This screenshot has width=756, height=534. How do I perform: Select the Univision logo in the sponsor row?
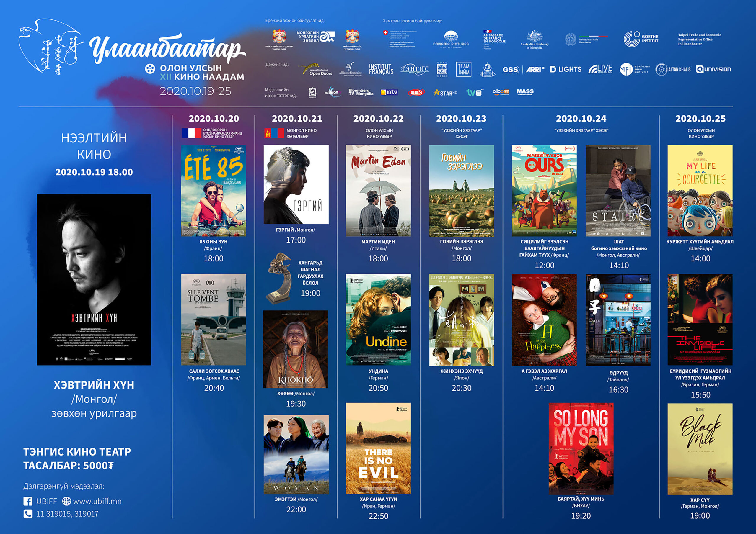(x=713, y=69)
